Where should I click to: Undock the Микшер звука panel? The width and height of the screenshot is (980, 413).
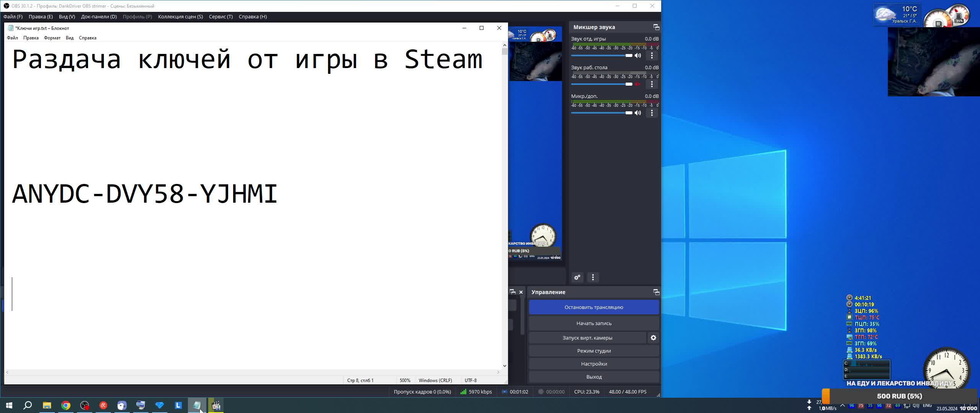tap(656, 27)
